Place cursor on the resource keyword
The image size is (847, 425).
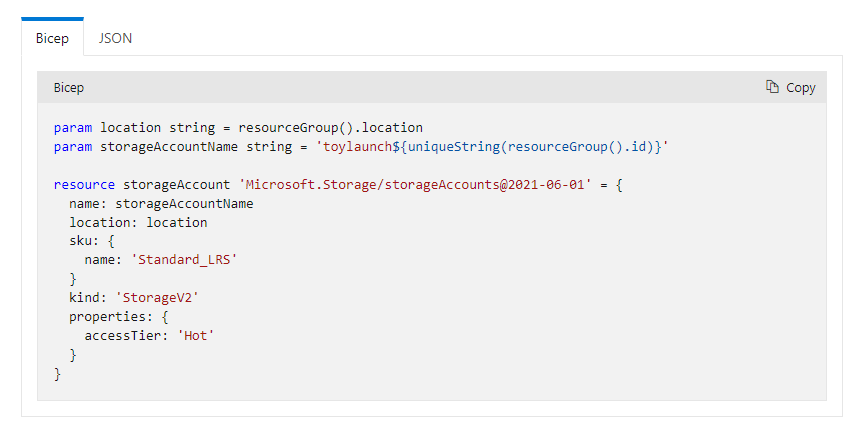[x=84, y=185]
